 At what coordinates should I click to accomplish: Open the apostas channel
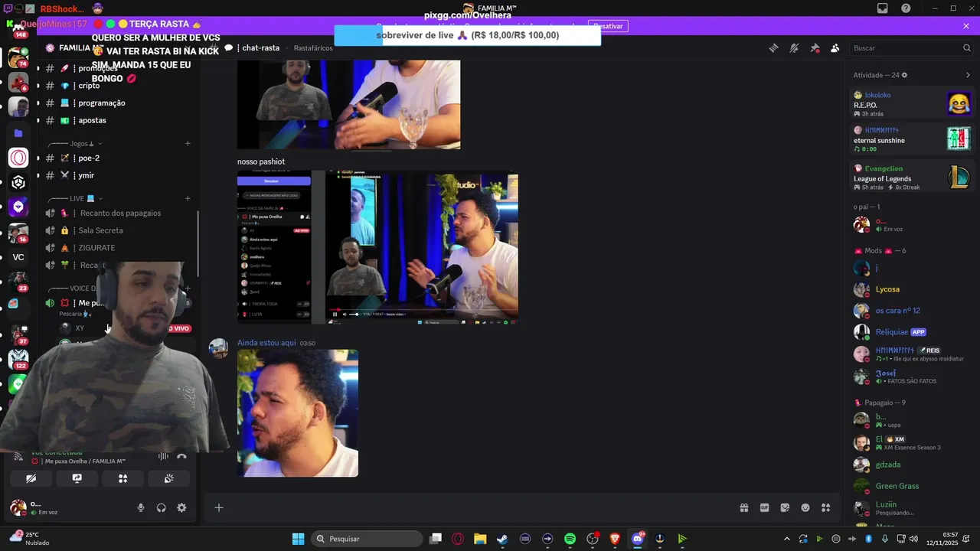(119, 120)
